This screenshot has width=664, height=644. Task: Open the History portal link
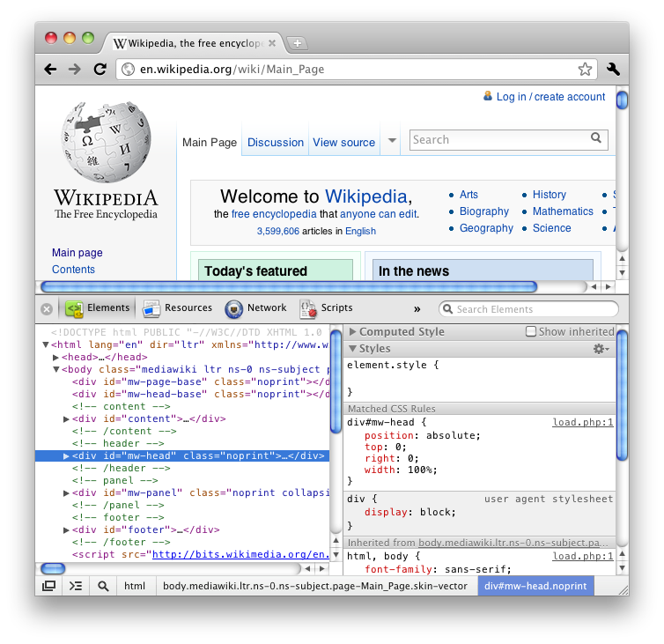[x=550, y=195]
